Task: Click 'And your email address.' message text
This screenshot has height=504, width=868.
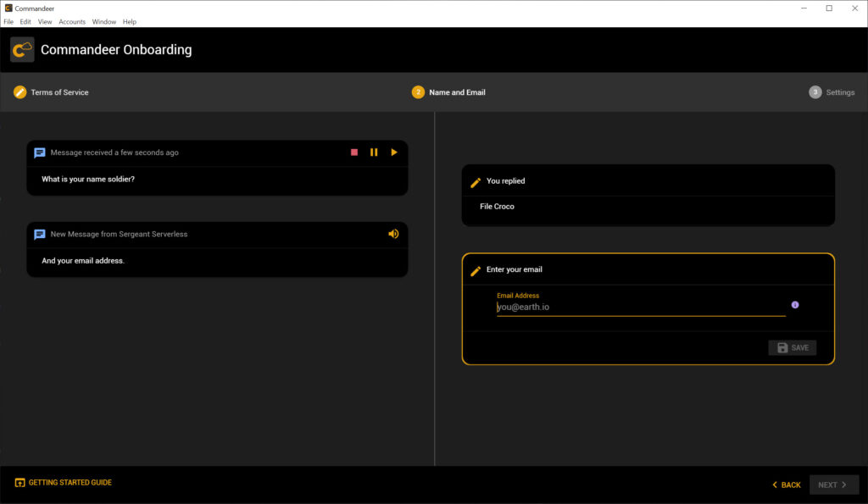Action: coord(83,261)
